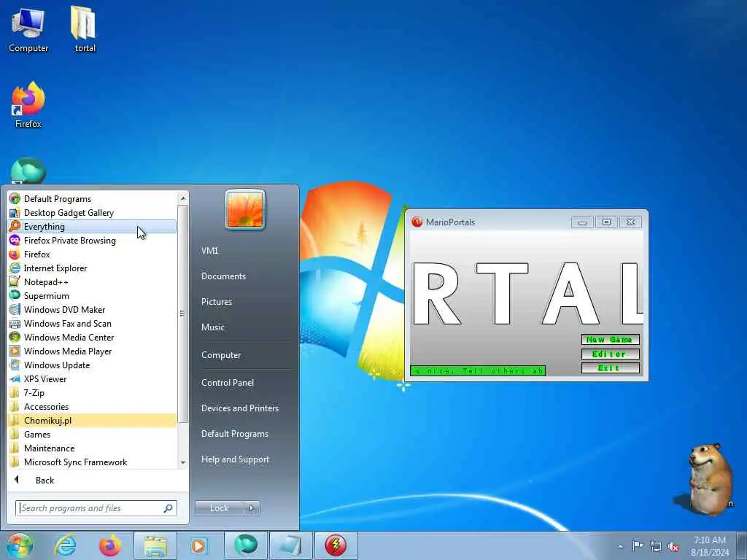Open the Firefox desktop shortcut

pos(28,105)
